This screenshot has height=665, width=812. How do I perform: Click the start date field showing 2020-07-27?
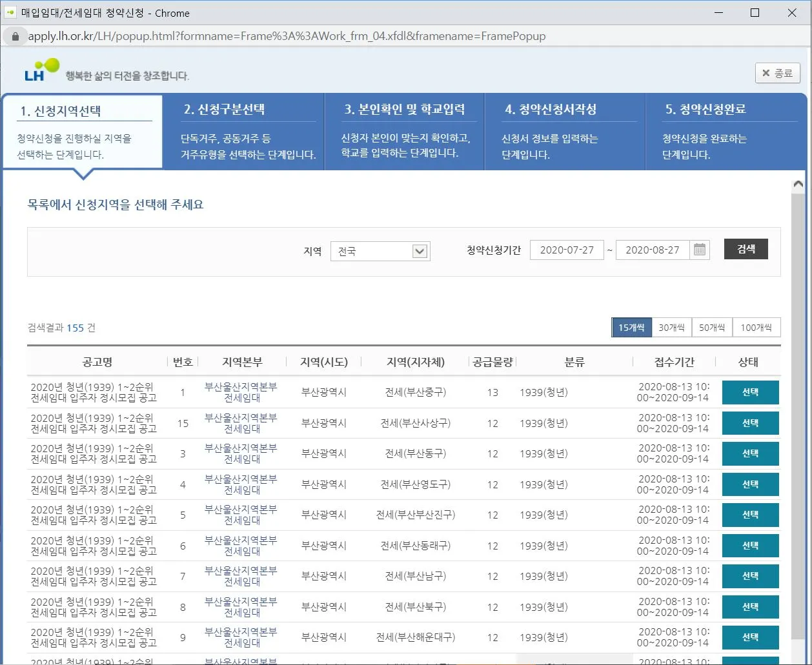coord(567,250)
